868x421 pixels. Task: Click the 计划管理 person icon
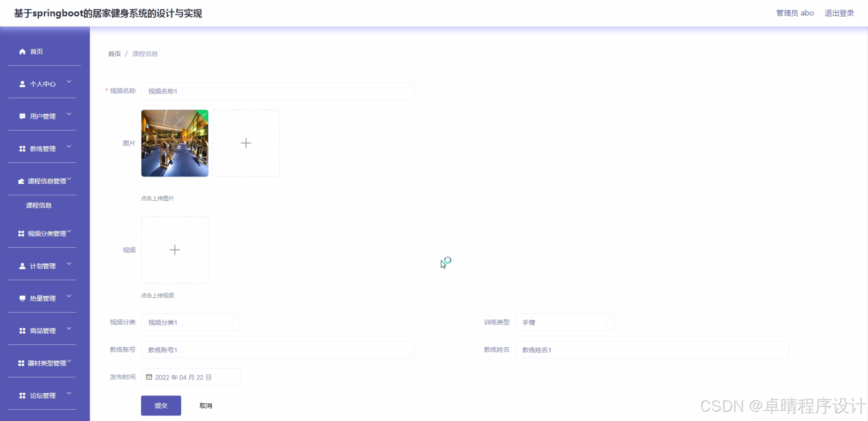pyautogui.click(x=21, y=266)
